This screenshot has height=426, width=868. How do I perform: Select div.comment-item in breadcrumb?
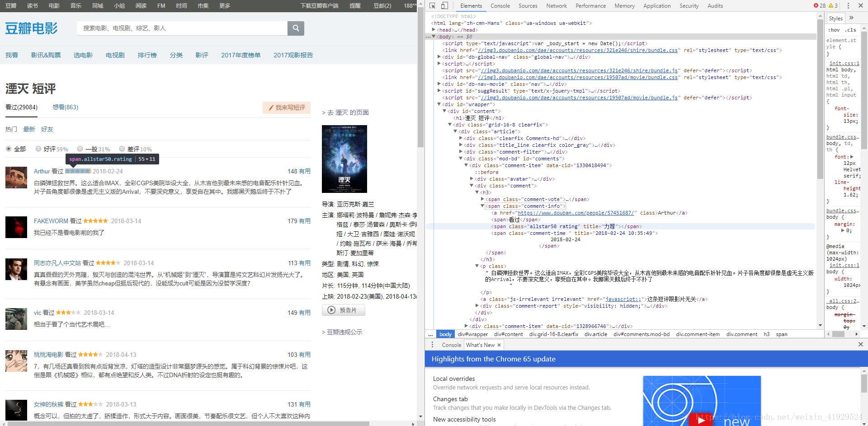click(698, 334)
